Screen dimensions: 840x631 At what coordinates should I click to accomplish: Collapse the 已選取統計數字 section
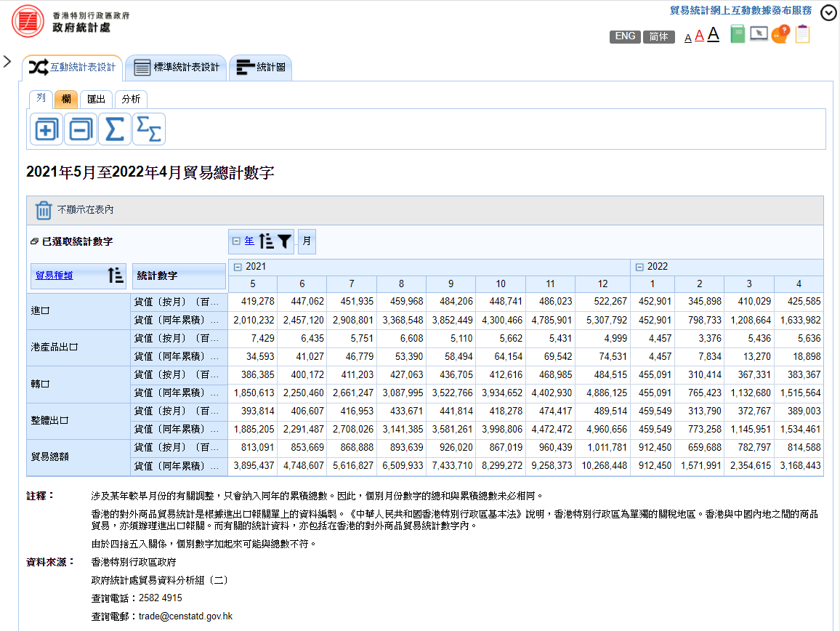click(34, 242)
